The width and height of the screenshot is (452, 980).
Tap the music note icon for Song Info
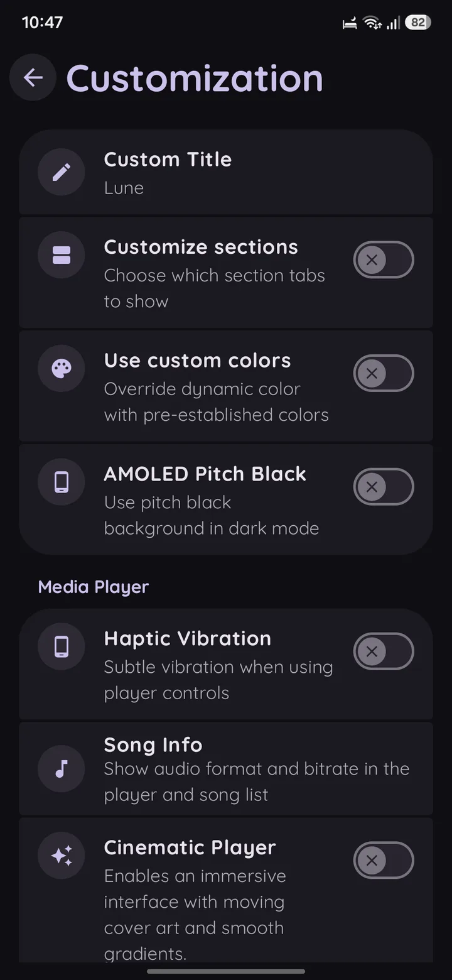coord(62,769)
